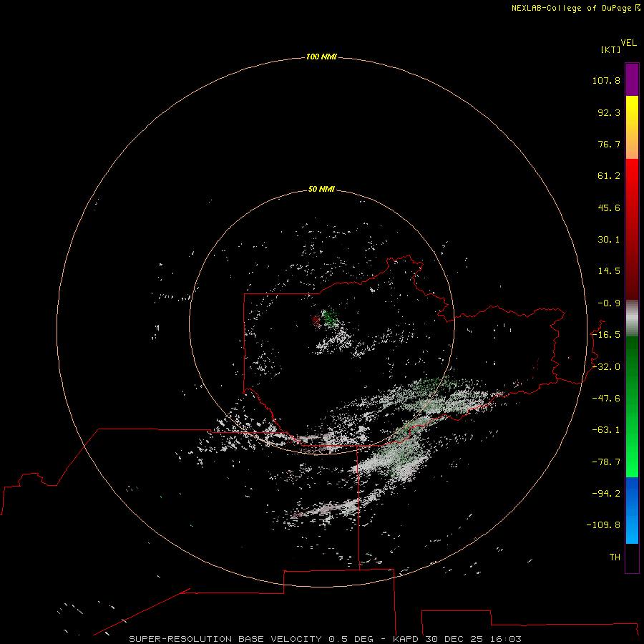Image resolution: width=644 pixels, height=644 pixels.
Task: Click the Super-Resolution Base Velocity caption at the bottom
Action: (x=326, y=639)
